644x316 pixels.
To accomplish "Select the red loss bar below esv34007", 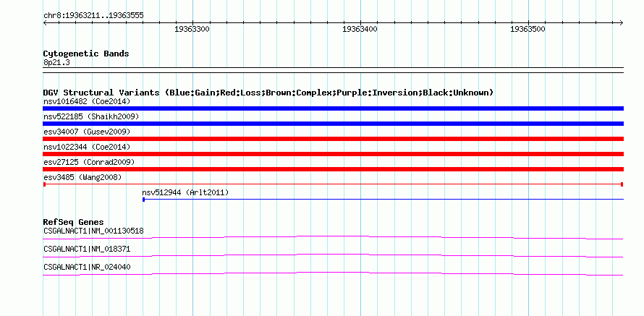I will pos(333,139).
